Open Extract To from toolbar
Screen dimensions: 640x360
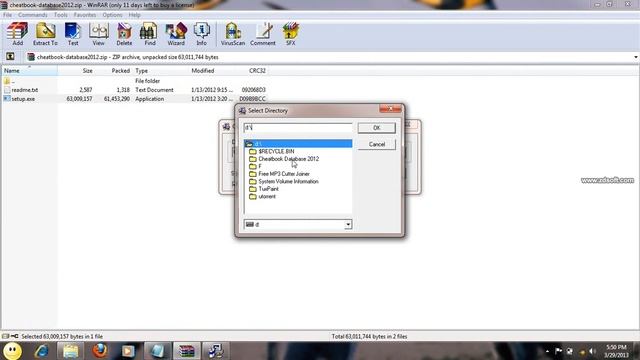click(45, 34)
